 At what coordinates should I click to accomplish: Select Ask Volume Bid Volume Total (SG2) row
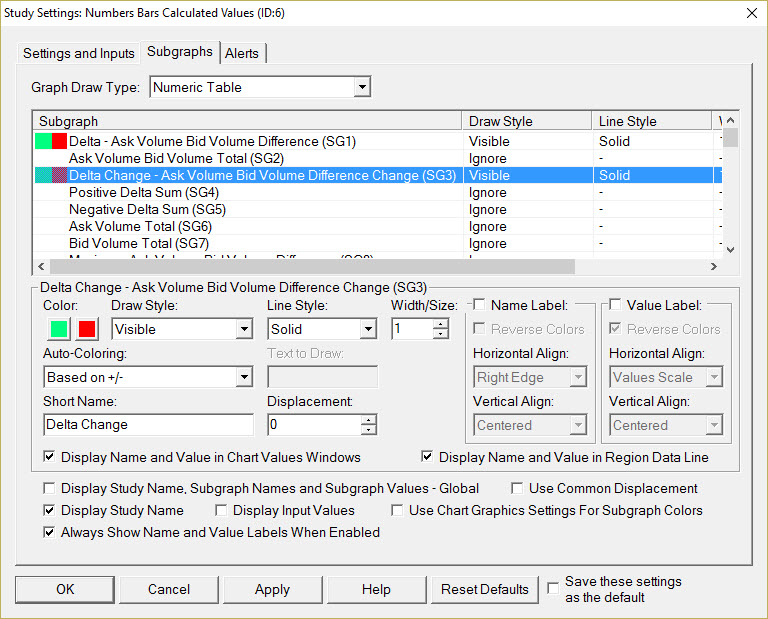pyautogui.click(x=377, y=159)
